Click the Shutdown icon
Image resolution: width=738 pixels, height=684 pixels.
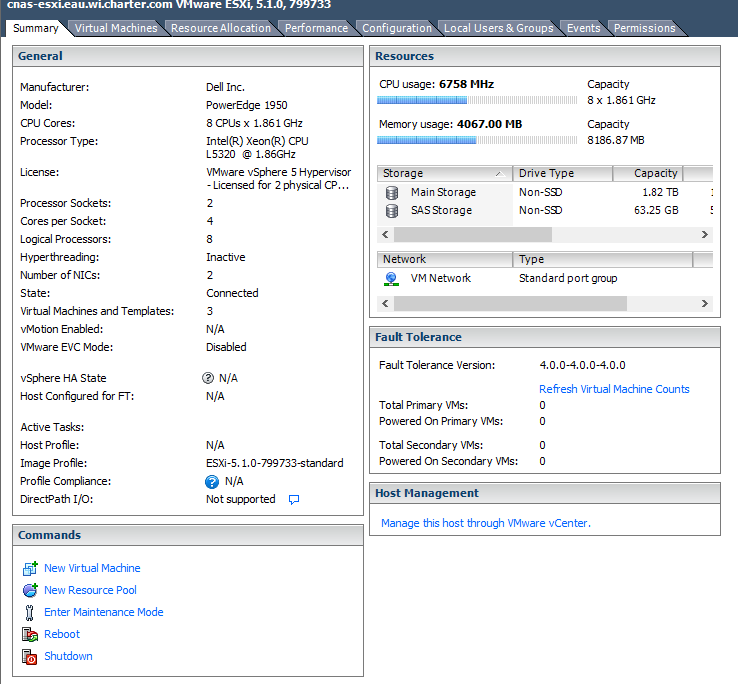[30, 656]
